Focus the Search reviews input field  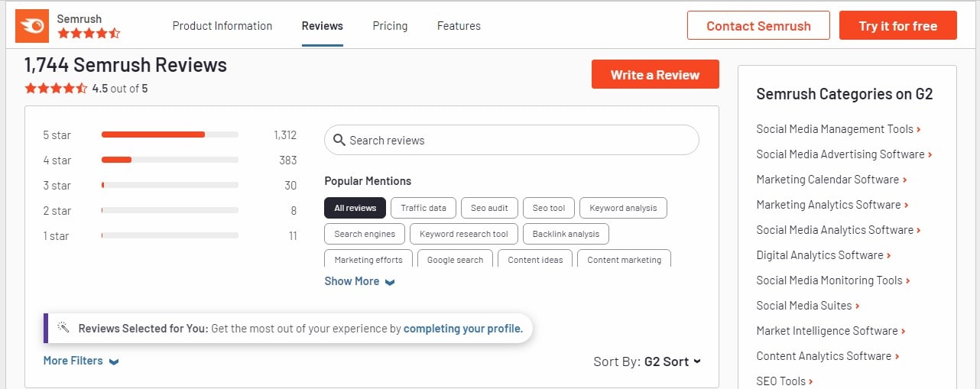511,140
